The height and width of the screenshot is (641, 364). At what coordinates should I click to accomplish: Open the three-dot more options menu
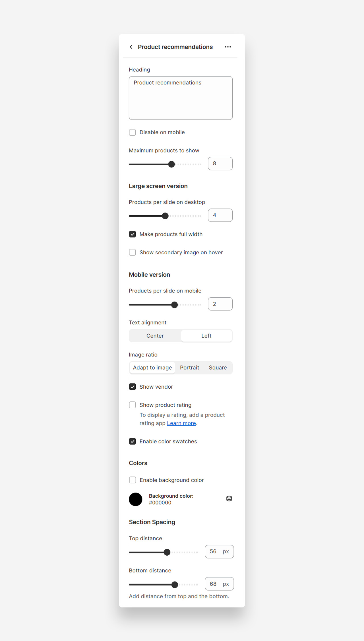(x=228, y=47)
